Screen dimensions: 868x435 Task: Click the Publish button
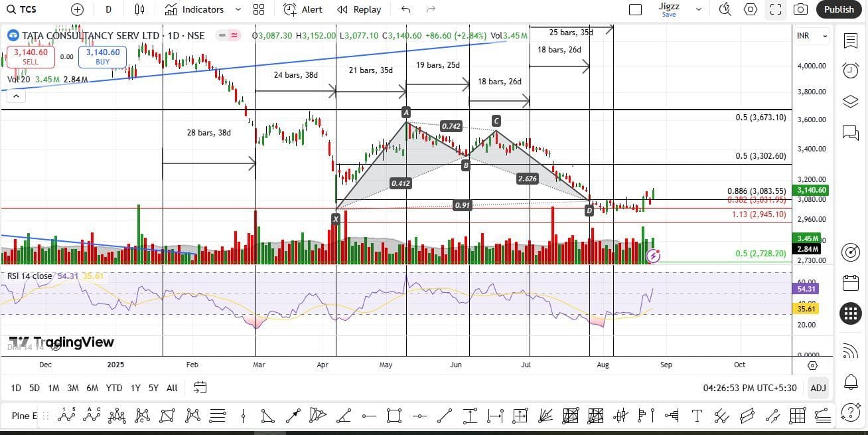(839, 9)
